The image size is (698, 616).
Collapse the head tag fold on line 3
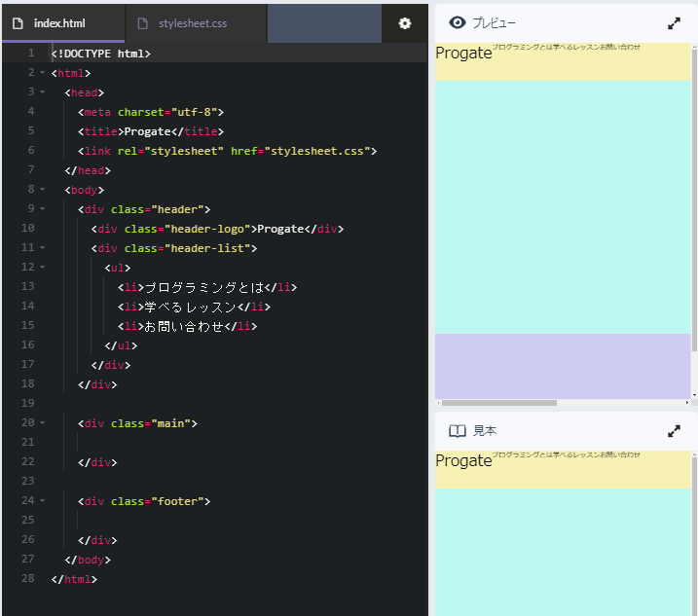click(x=42, y=92)
